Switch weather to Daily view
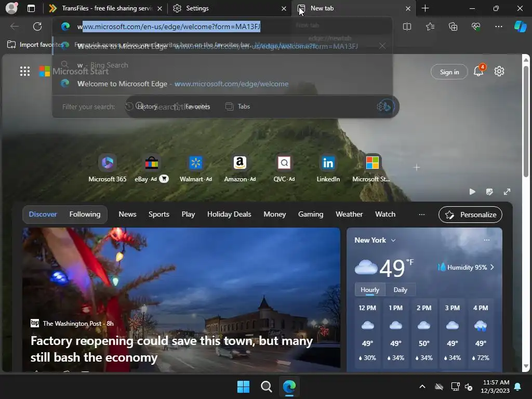 point(401,290)
